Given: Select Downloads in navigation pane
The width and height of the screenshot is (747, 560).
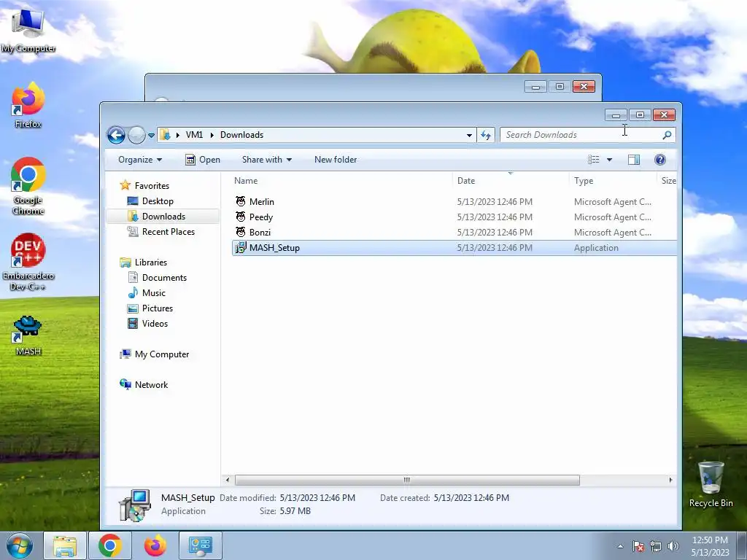Looking at the screenshot, I should tap(163, 216).
